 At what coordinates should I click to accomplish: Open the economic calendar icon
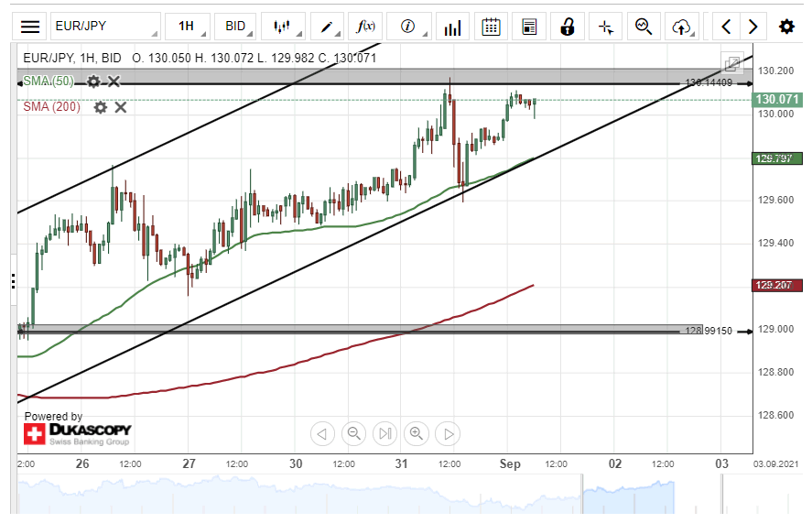pos(491,27)
